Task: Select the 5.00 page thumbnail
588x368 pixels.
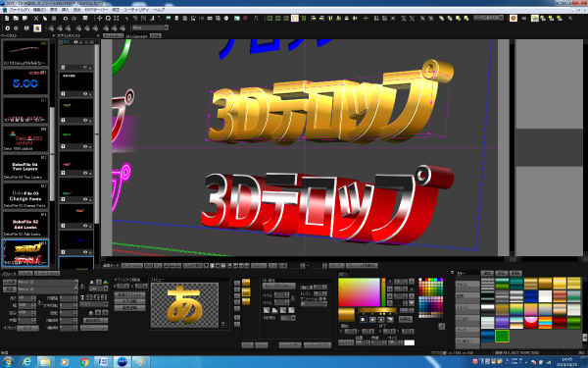Action: (x=25, y=81)
